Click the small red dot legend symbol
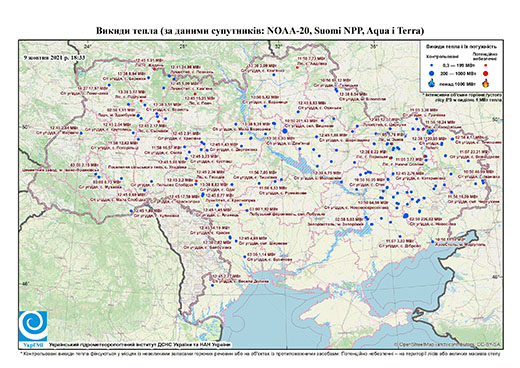The height and width of the screenshot is (368, 520). coord(486,65)
